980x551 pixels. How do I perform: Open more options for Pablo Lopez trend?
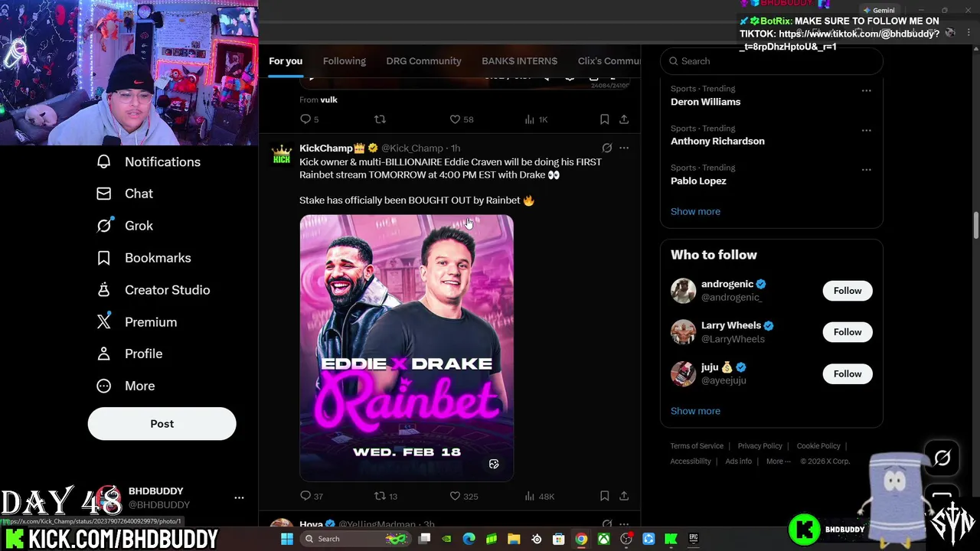coord(866,170)
